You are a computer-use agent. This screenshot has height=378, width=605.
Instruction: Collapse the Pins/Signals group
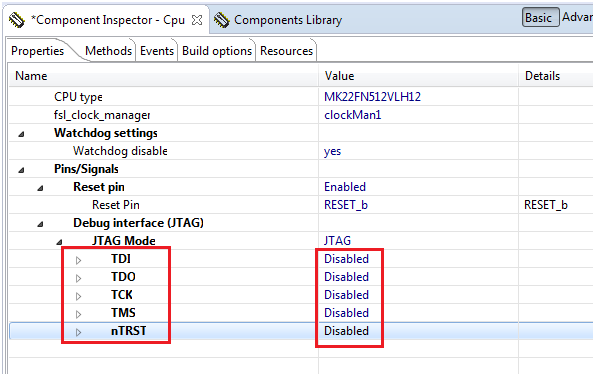tap(22, 170)
